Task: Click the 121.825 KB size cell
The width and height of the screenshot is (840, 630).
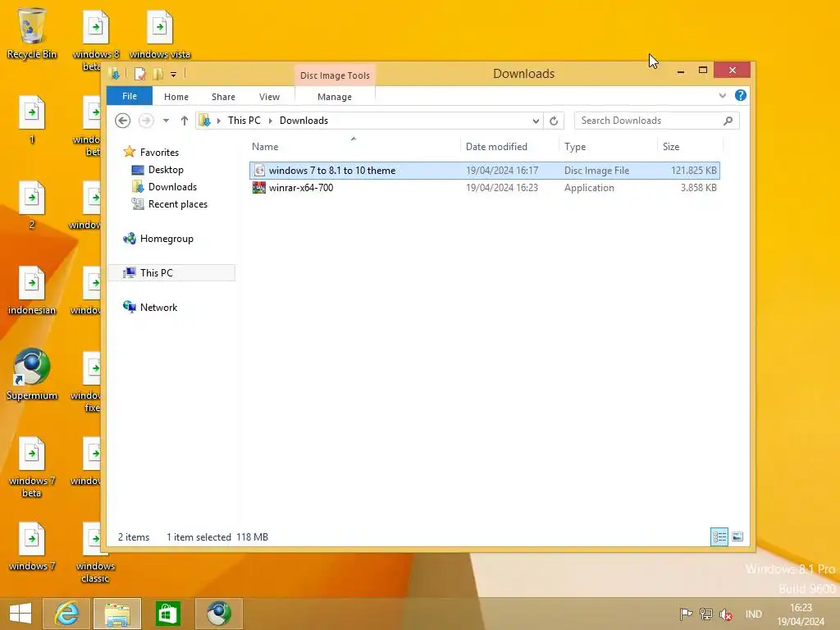Action: pos(694,171)
